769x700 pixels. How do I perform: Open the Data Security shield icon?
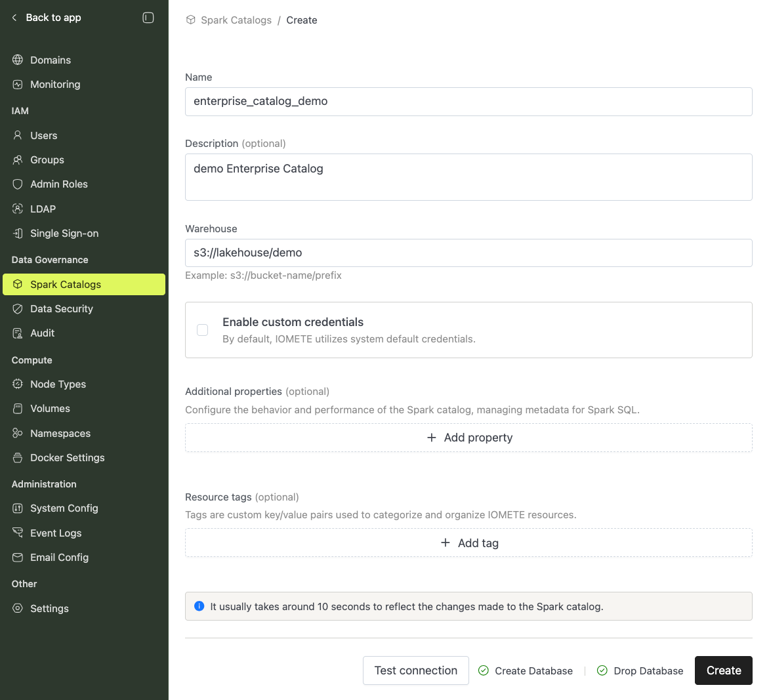18,308
